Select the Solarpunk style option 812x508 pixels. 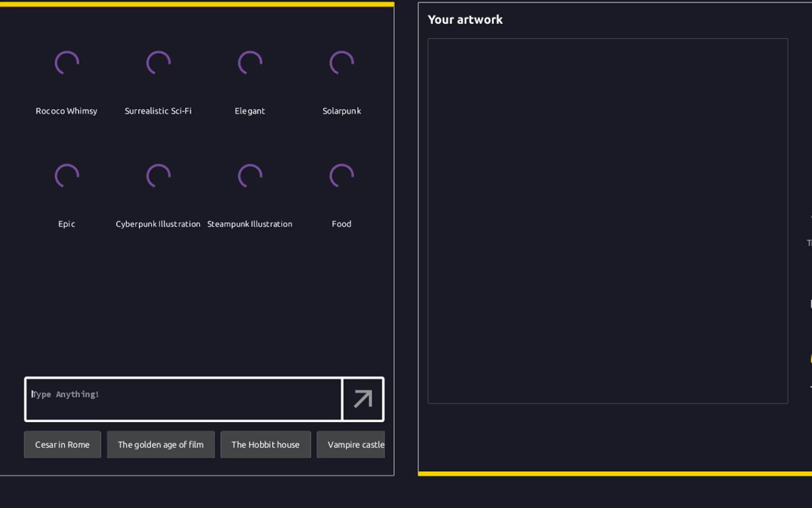click(x=342, y=63)
